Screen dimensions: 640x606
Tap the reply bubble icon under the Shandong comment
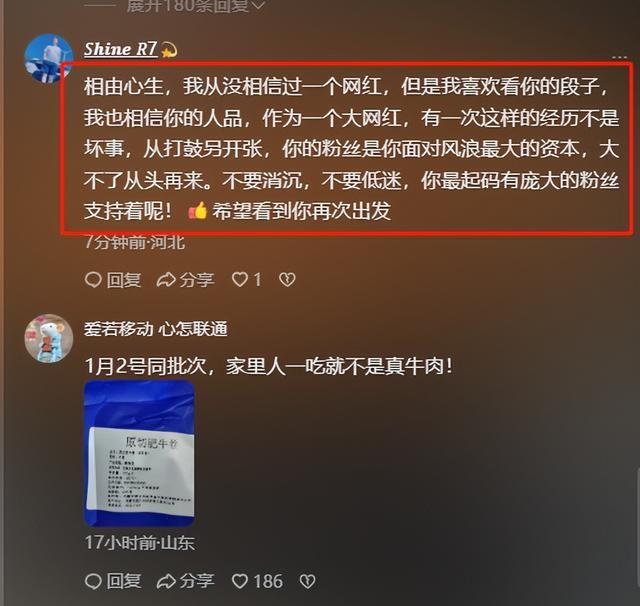[93, 581]
